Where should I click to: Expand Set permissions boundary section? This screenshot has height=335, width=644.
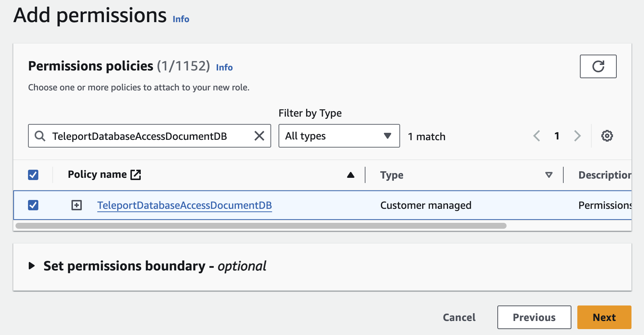(32, 266)
